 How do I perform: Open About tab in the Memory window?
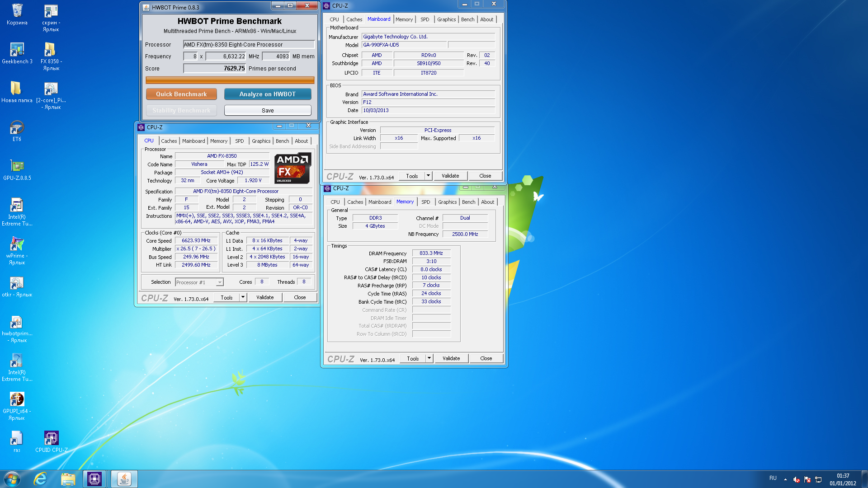(487, 202)
